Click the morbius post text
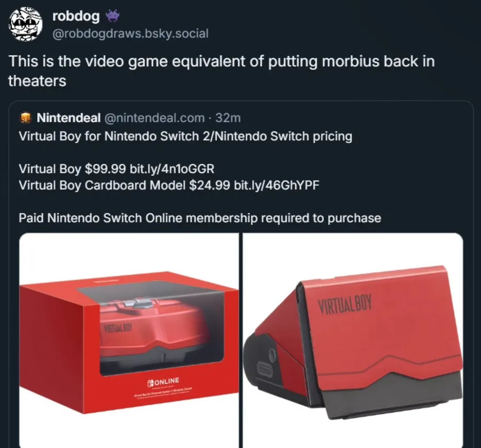481x448 pixels. (x=221, y=71)
